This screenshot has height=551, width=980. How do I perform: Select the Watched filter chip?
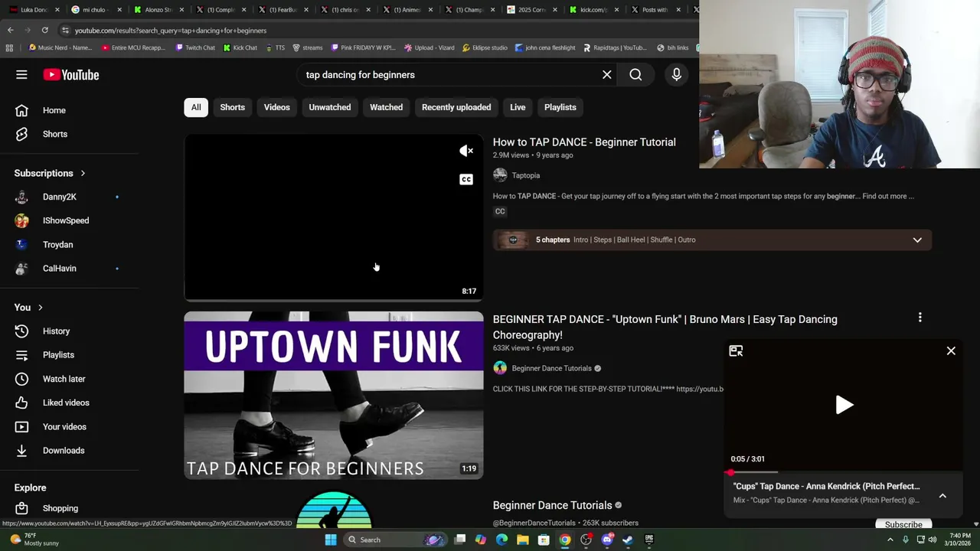tap(386, 107)
